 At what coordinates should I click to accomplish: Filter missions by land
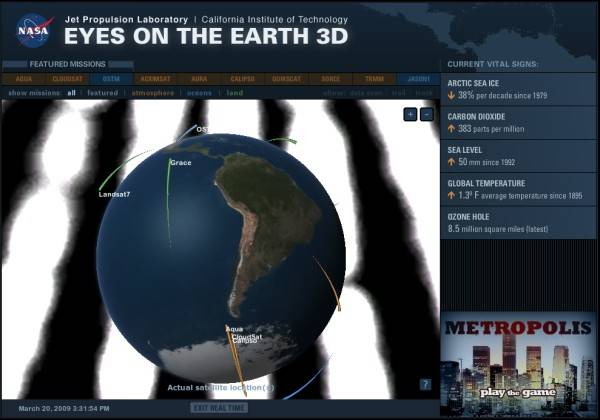coord(235,93)
